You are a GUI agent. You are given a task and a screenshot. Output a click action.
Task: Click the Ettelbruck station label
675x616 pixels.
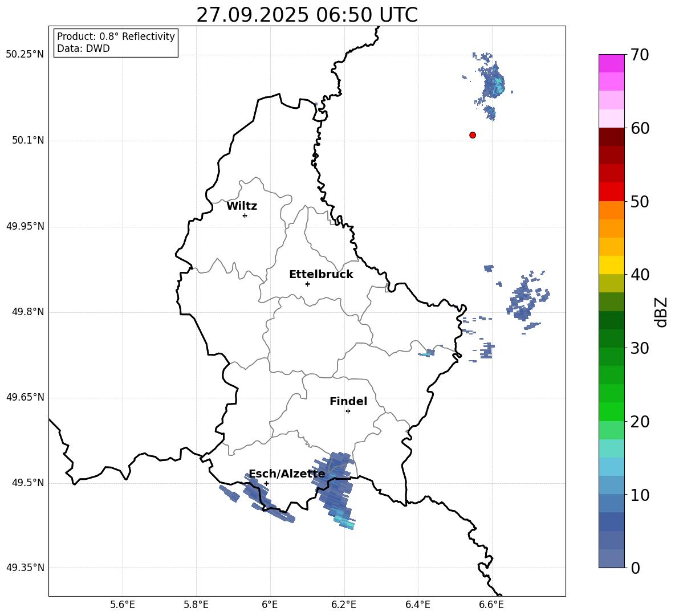[x=321, y=275]
